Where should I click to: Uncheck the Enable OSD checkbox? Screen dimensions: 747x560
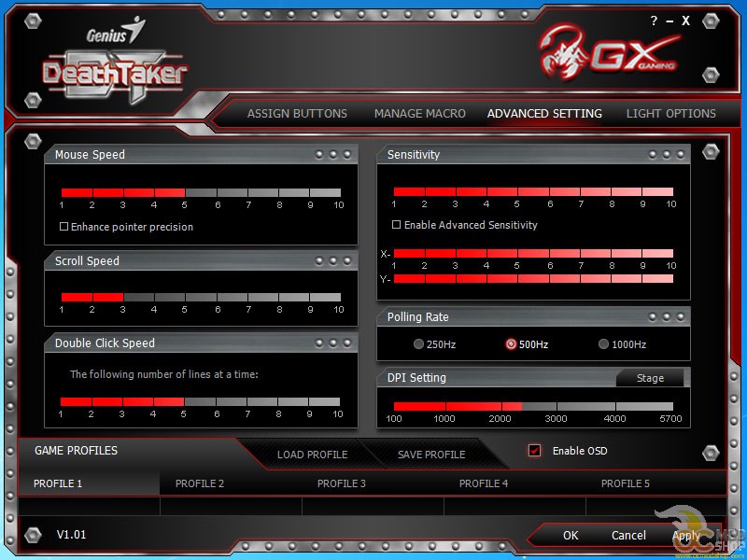point(534,451)
